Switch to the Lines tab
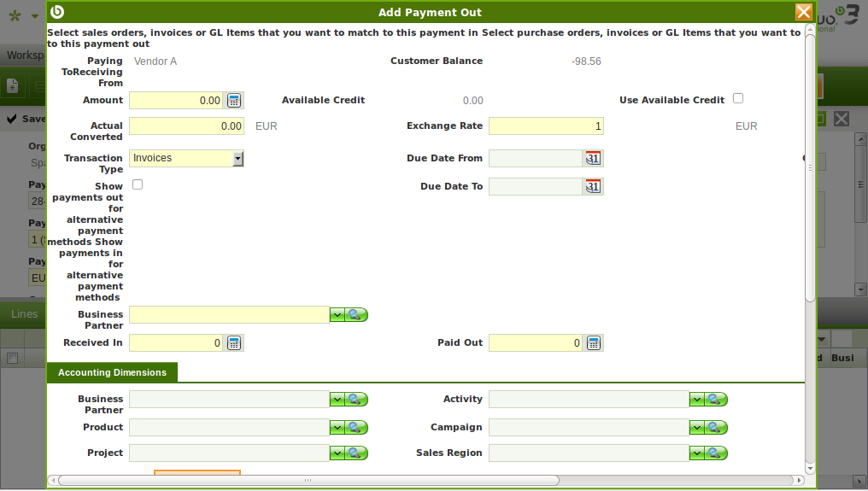 coord(24,313)
